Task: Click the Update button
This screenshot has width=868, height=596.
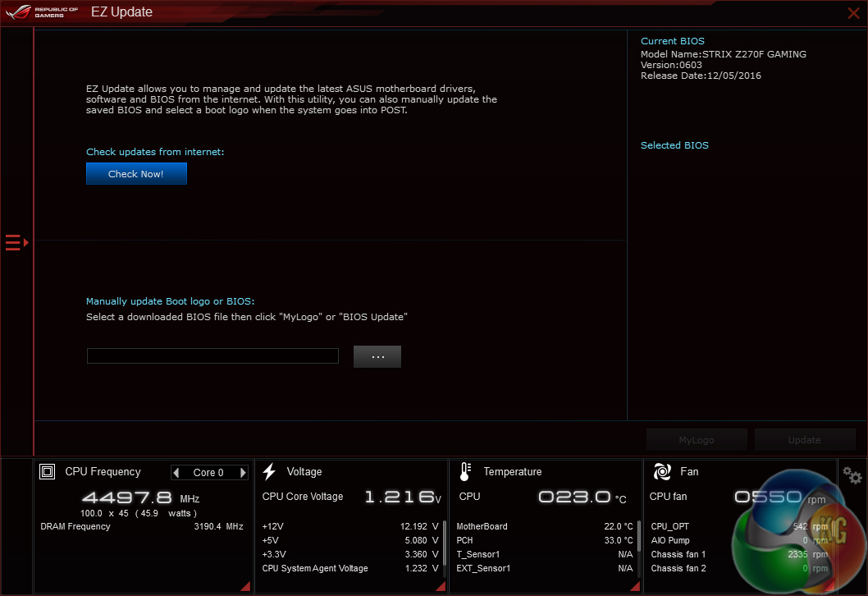Action: tap(804, 440)
